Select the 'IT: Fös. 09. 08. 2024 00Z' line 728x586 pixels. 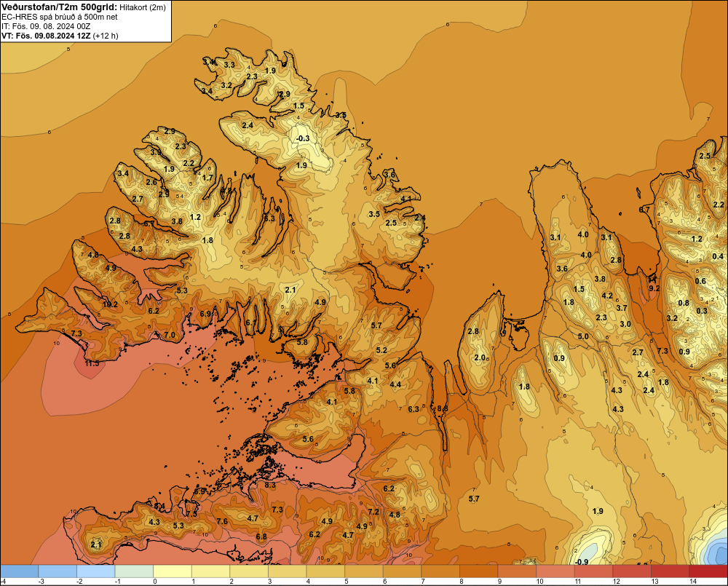point(46,26)
